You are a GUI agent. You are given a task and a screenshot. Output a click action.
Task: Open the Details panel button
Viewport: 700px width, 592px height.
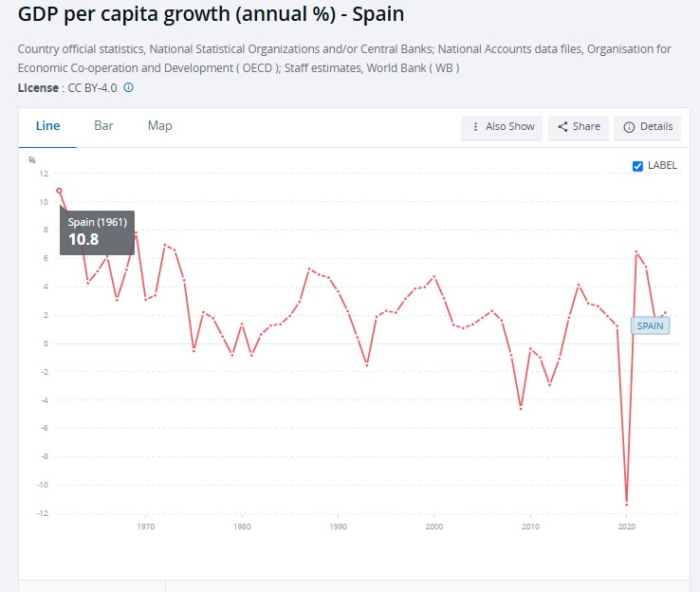pyautogui.click(x=648, y=127)
